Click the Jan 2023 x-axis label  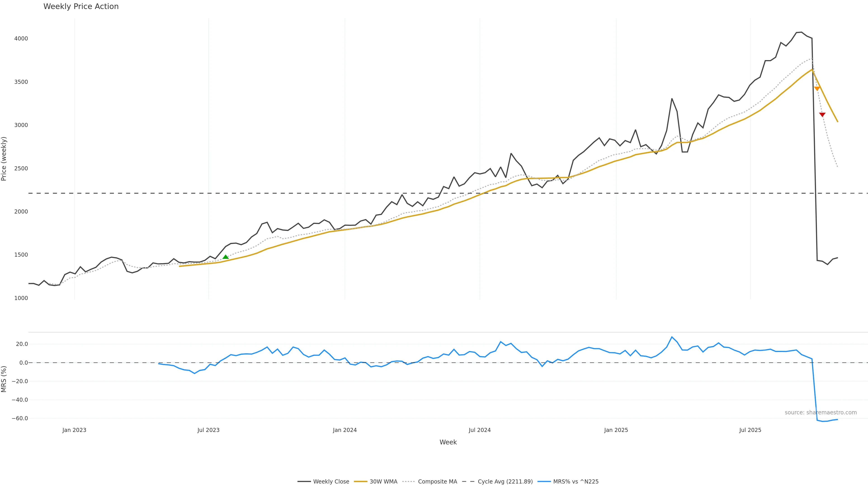(74, 430)
